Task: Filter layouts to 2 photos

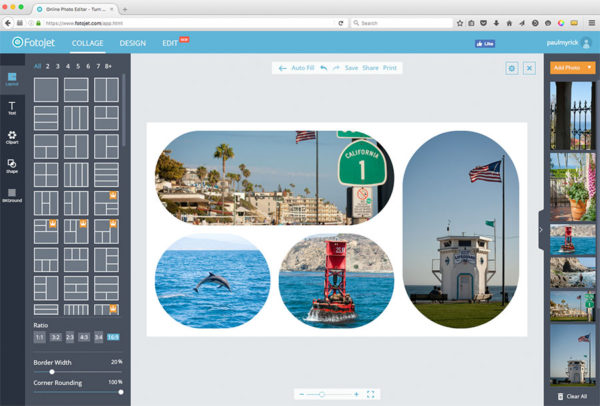Action: point(47,66)
